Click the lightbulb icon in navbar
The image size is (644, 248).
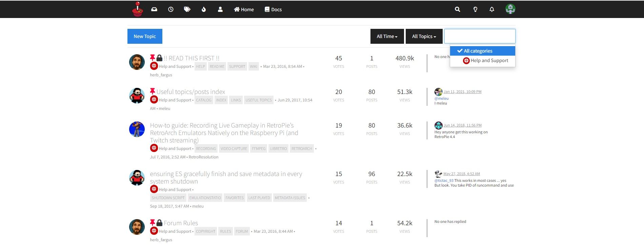(475, 9)
